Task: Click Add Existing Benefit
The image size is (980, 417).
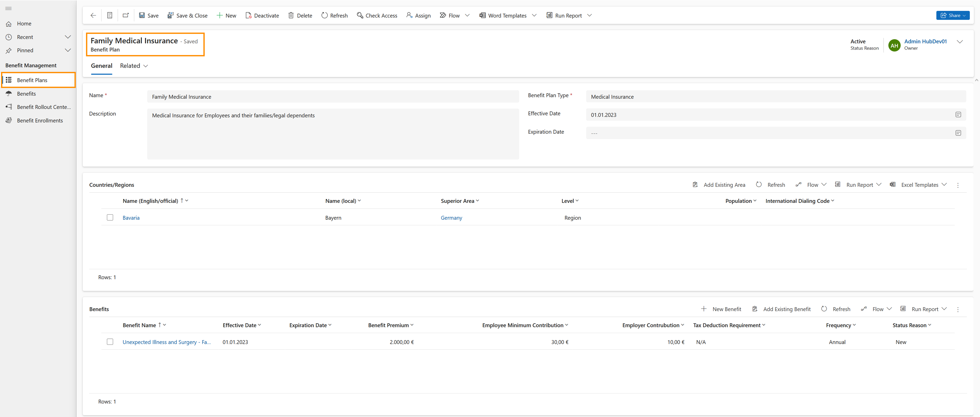Action: tap(782, 309)
